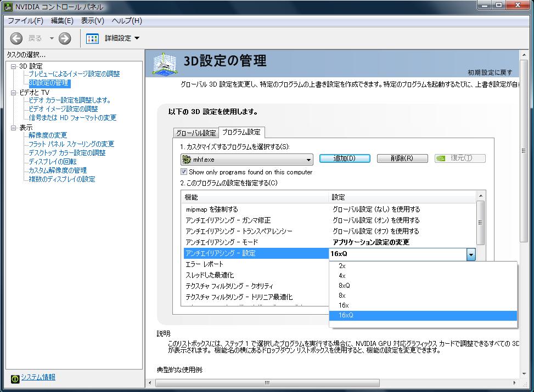
Task: Choose 16x from antialiasing list
Action: coord(423,305)
